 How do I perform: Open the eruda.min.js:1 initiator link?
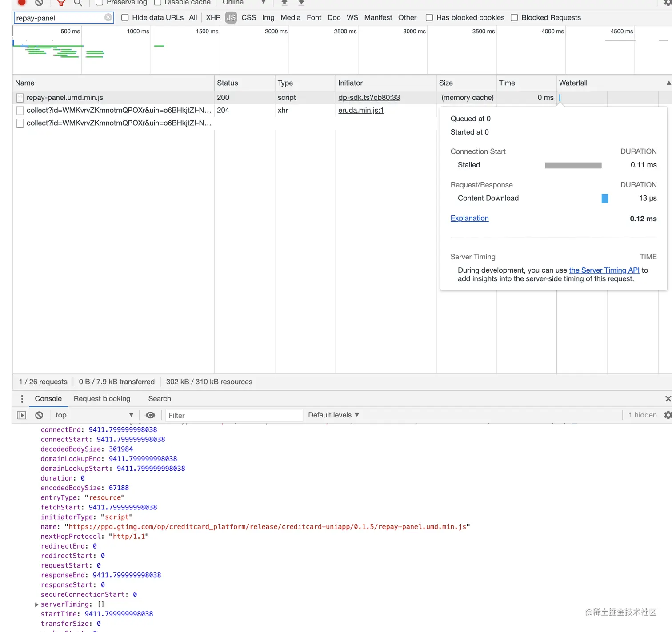[361, 111]
